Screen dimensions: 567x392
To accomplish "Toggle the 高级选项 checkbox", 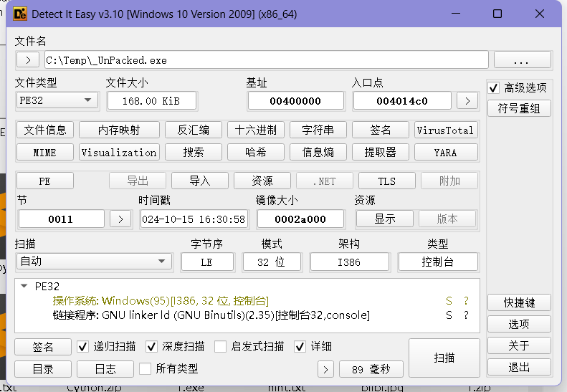I will coord(494,88).
